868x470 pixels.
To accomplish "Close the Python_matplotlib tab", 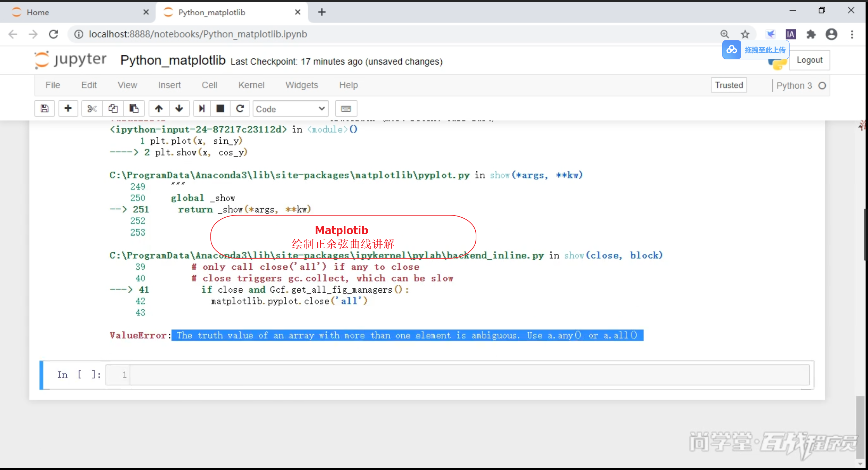I will tap(298, 12).
